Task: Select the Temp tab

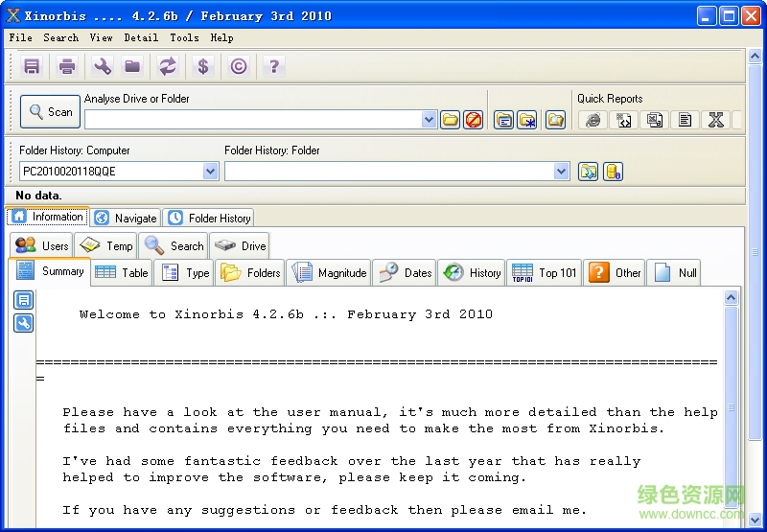Action: click(105, 246)
